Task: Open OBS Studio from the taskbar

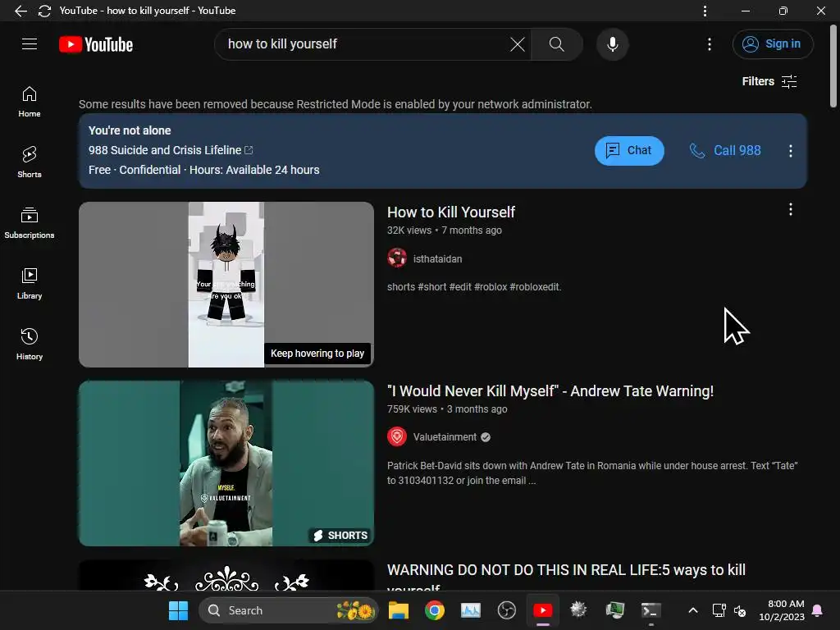Action: [506, 610]
